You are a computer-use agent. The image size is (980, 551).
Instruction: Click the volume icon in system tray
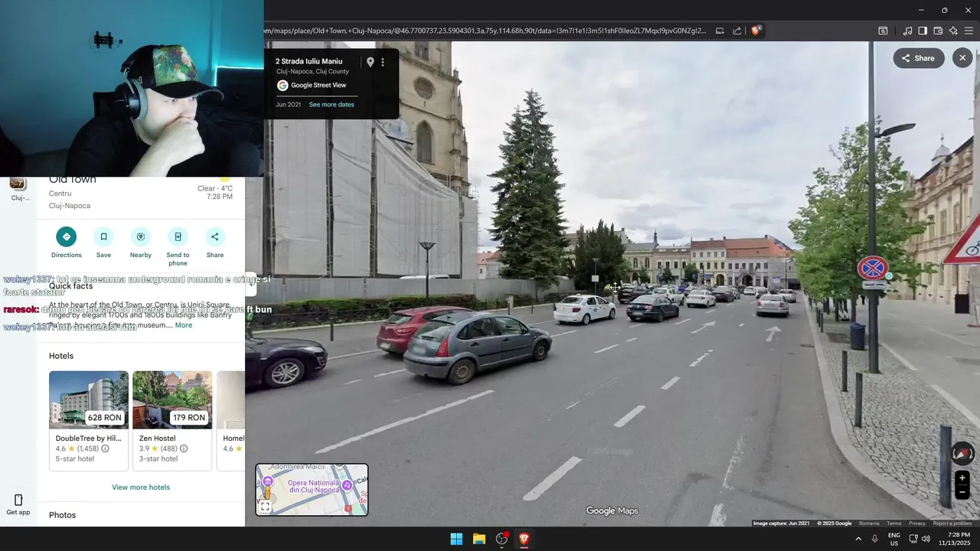[x=926, y=539]
